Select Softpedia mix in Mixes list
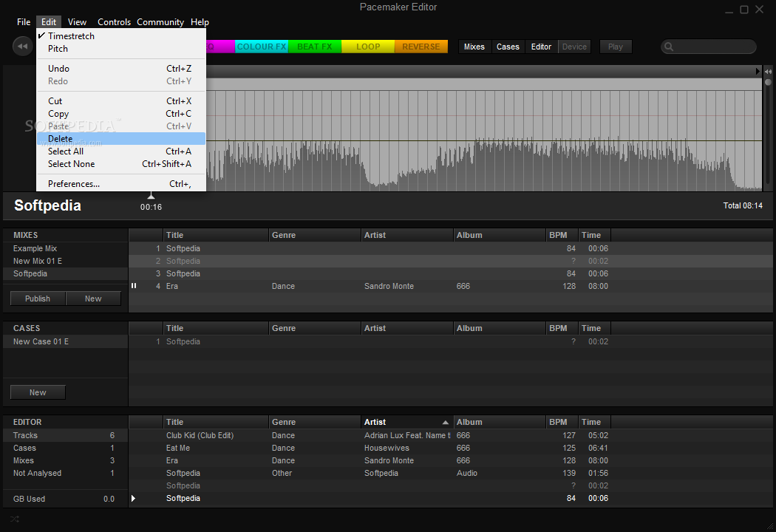The height and width of the screenshot is (532, 776). click(x=65, y=273)
